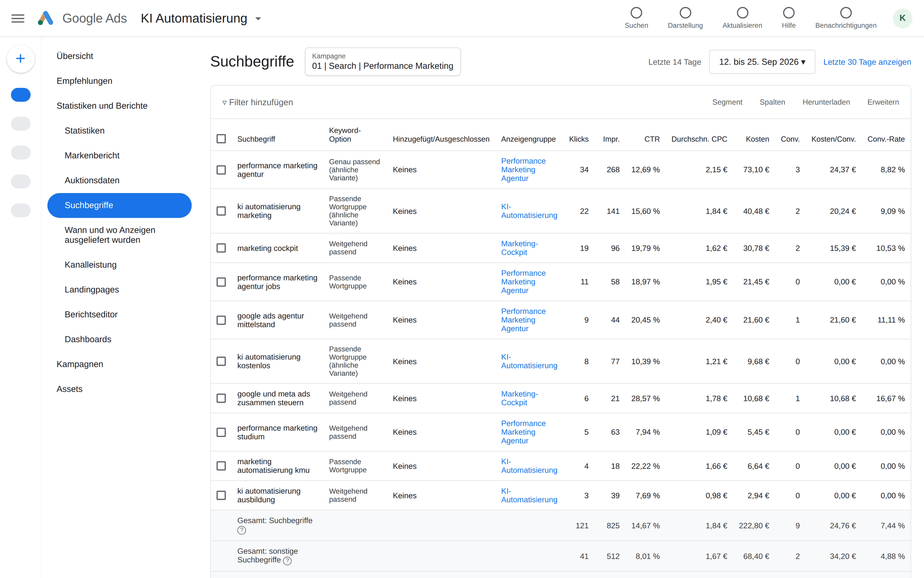Open Kampagnen section
This screenshot has width=924, height=578.
80,364
